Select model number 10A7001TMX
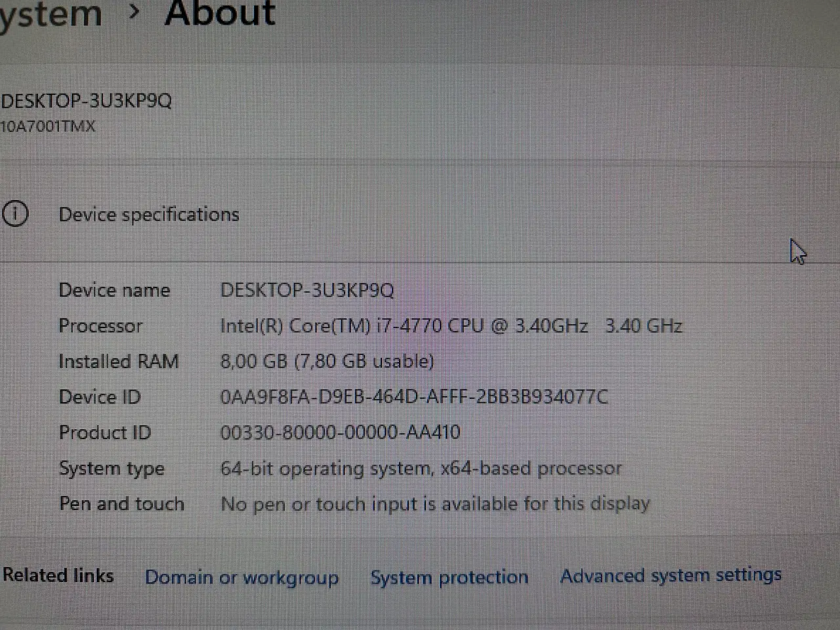The height and width of the screenshot is (630, 840). [x=47, y=126]
